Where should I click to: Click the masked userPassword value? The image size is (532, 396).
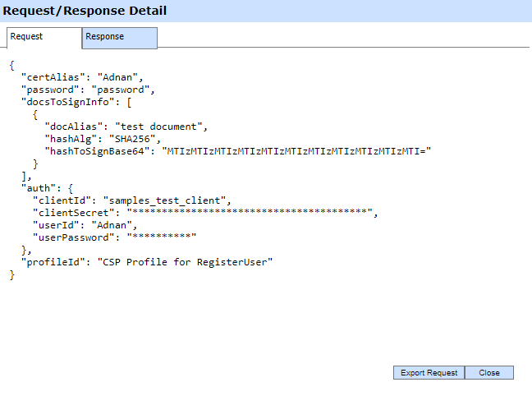pos(161,237)
